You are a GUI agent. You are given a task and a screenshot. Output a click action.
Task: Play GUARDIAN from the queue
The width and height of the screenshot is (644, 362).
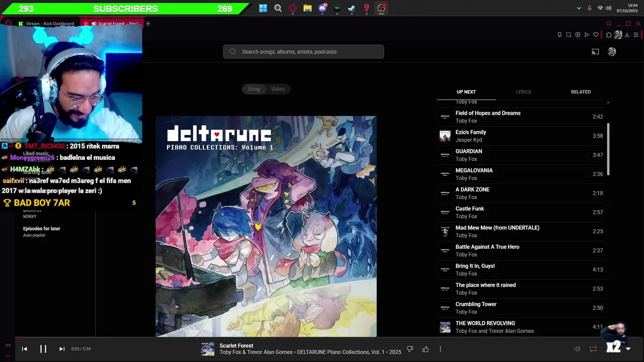pyautogui.click(x=521, y=155)
